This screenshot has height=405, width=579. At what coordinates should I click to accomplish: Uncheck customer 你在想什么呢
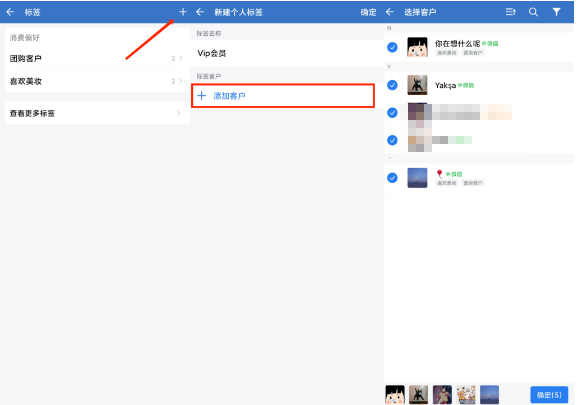click(x=392, y=47)
